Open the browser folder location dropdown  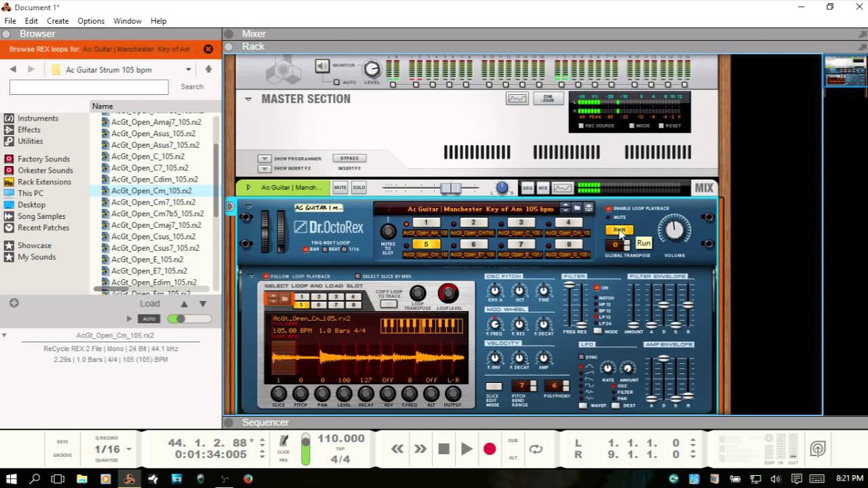pos(189,69)
